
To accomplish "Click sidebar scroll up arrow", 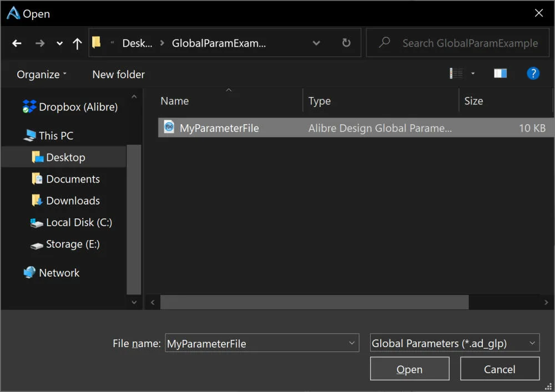I will tap(134, 96).
